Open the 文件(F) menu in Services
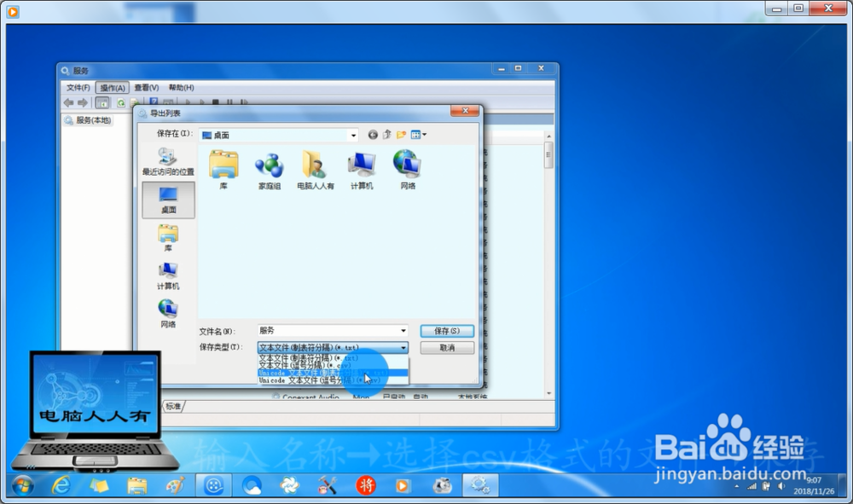The image size is (853, 504). click(x=78, y=88)
